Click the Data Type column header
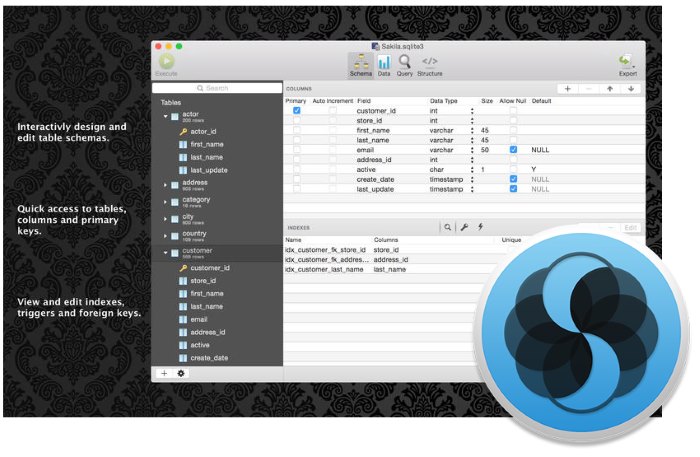This screenshot has height=457, width=700. click(443, 101)
